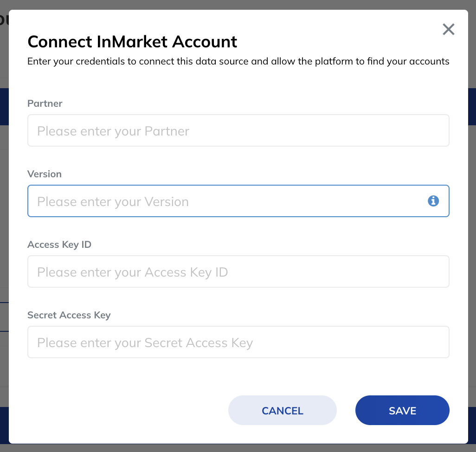Click the credentials description text under the title
Viewport: 476px width, 452px height.
(x=238, y=61)
